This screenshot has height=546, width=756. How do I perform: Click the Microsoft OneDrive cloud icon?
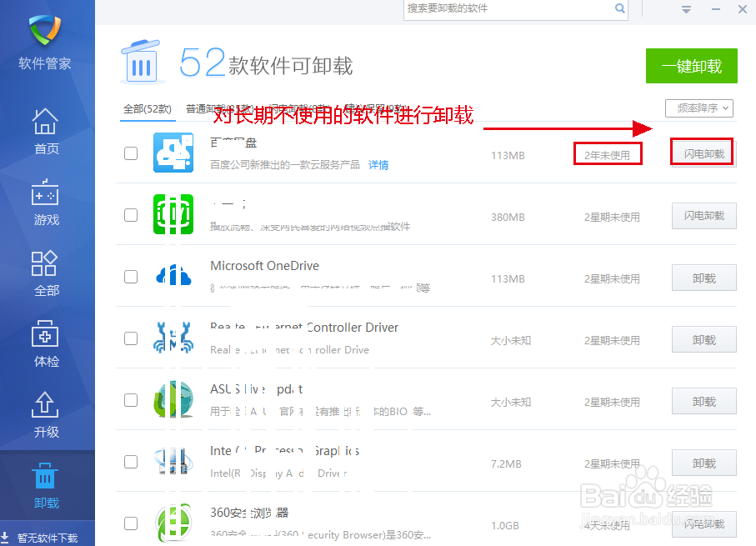173,276
